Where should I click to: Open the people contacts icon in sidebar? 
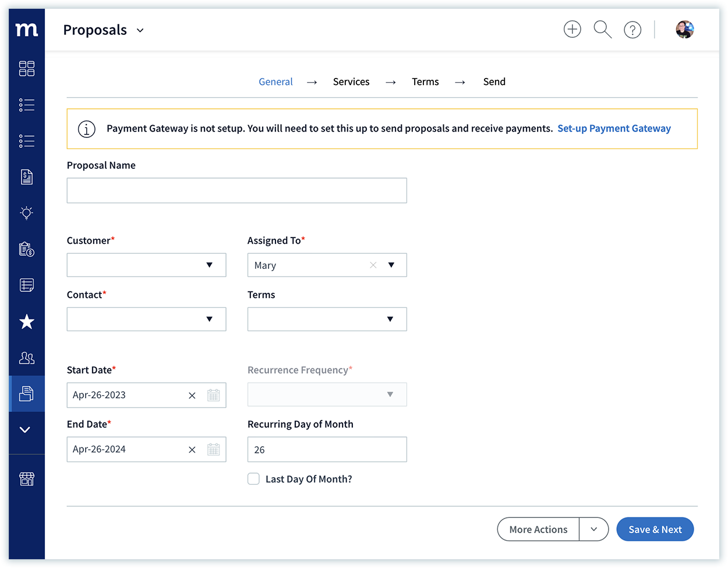(27, 357)
